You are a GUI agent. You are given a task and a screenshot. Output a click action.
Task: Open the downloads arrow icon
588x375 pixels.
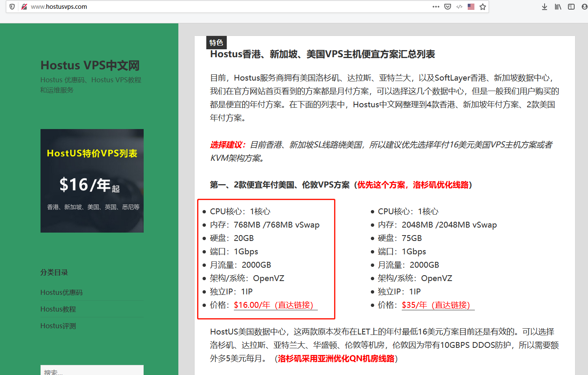point(545,7)
